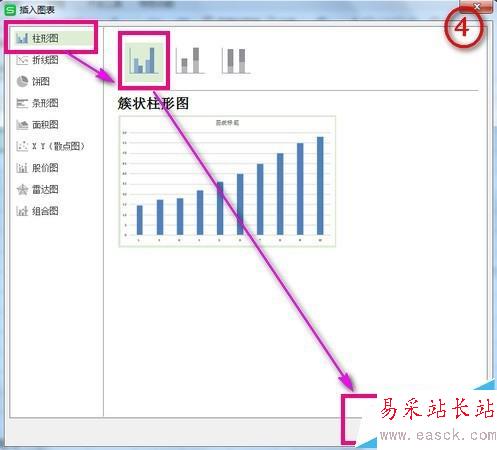Select the 柱形图 column chart icon
This screenshot has width=497, height=450.
pyautogui.click(x=22, y=38)
